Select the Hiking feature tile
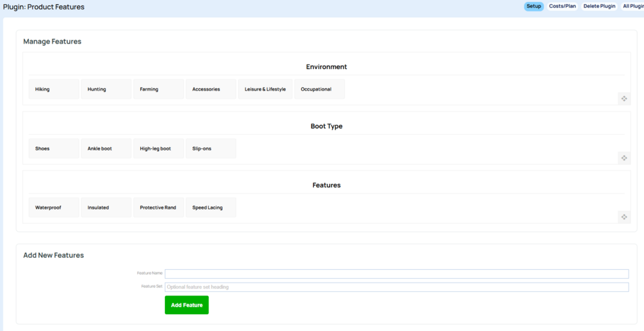 tap(54, 89)
